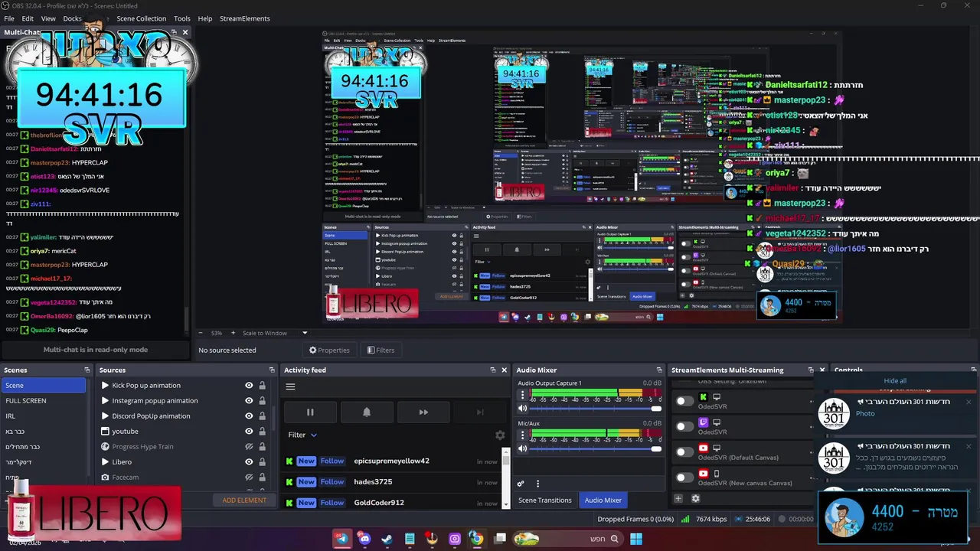Select the IRL scene
The height and width of the screenshot is (551, 980).
pos(44,416)
